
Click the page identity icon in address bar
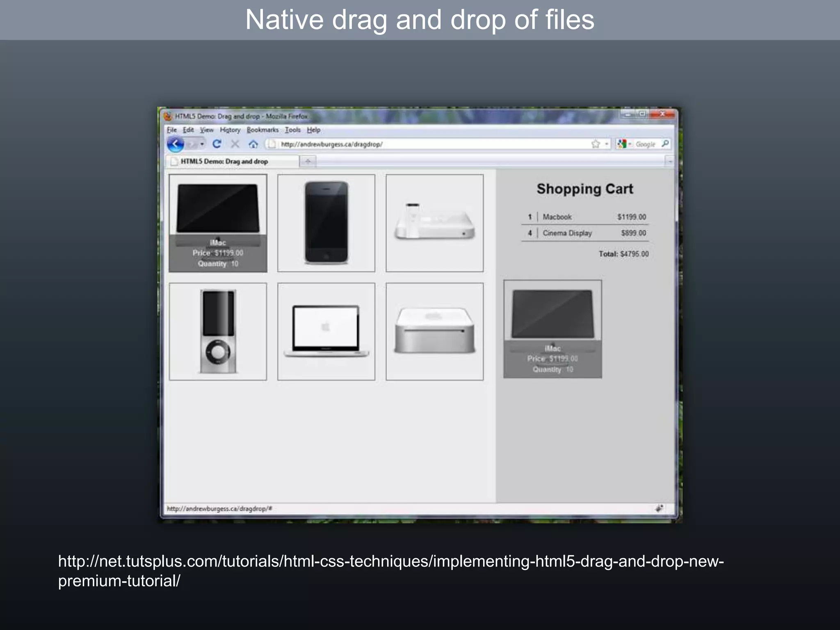pyautogui.click(x=271, y=144)
